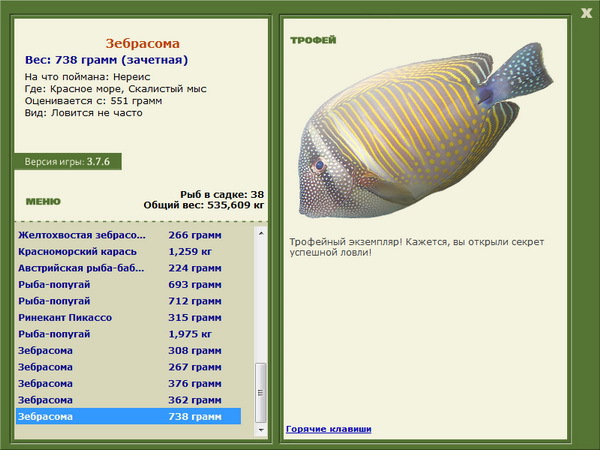The width and height of the screenshot is (600, 450).
Task: Click the Оценивается с: 551 грамм line
Action: [x=93, y=101]
